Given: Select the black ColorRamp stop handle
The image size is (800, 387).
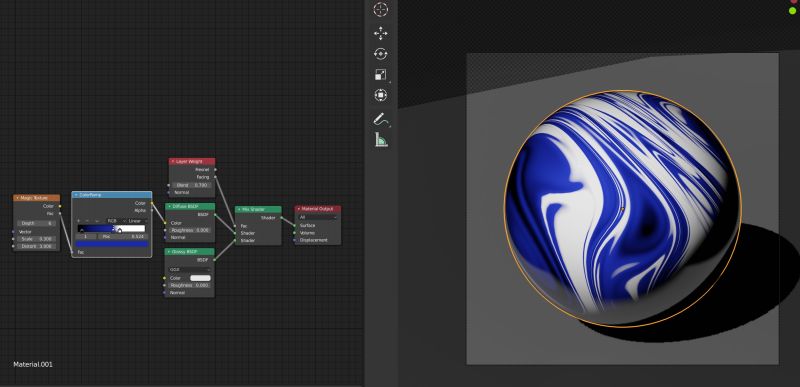Looking at the screenshot, I should [x=82, y=231].
